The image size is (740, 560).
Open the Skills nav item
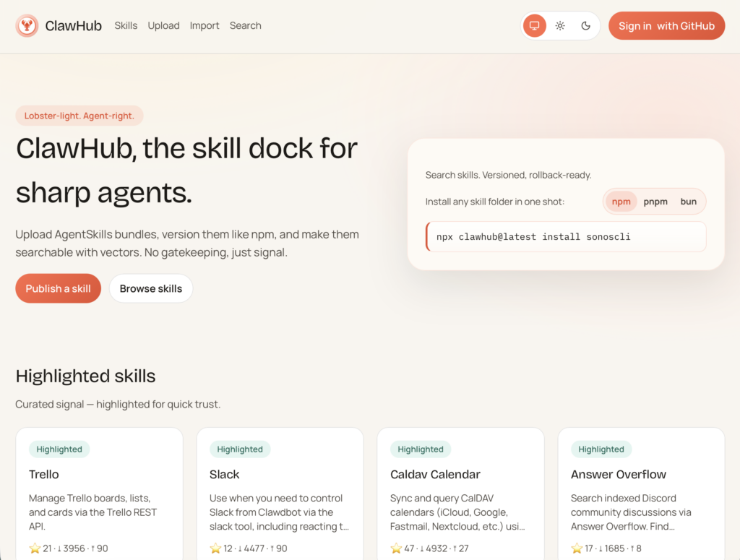[x=126, y=25]
